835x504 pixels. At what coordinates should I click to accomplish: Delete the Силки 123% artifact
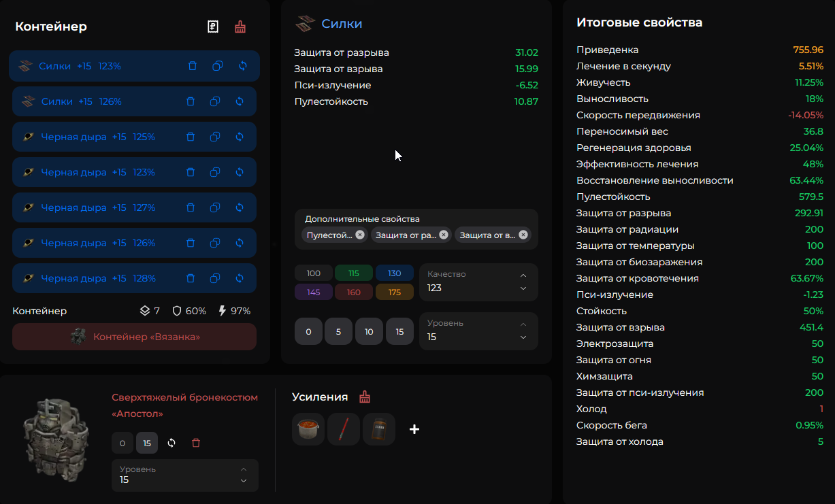193,66
